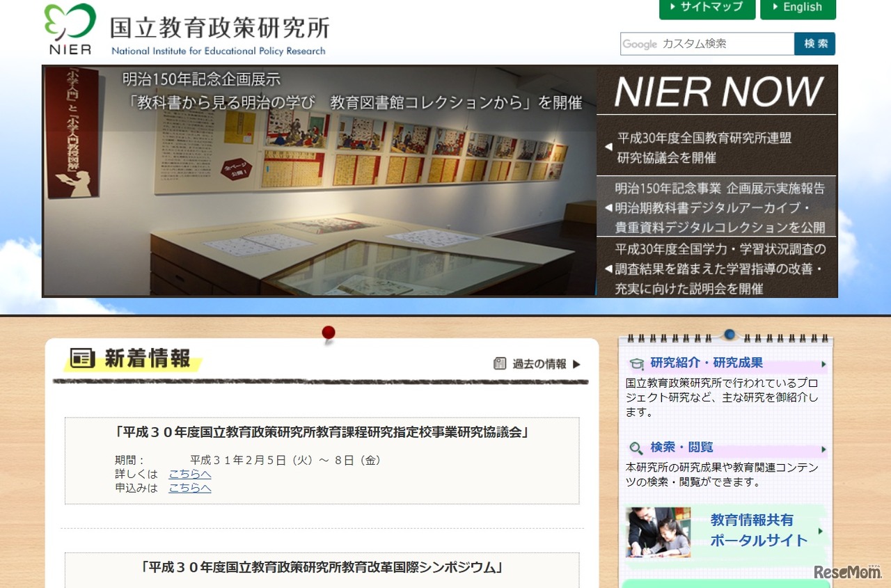Image resolution: width=891 pixels, height=588 pixels.
Task: Open 教育情報共有ポータルサイト via its arrow
Action: pos(820,531)
